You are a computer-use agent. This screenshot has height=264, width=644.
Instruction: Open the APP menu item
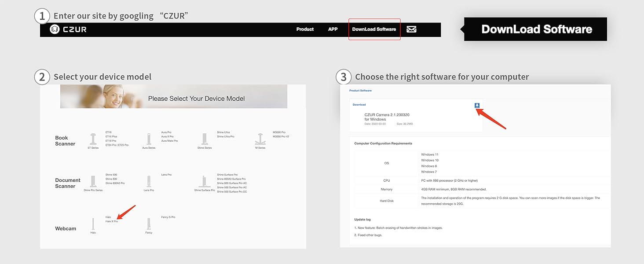[333, 29]
